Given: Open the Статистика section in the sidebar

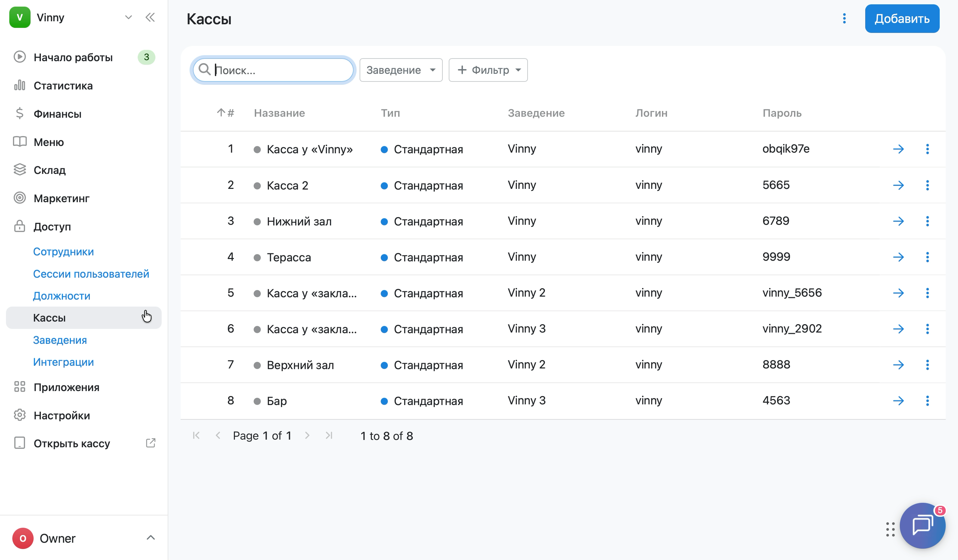Looking at the screenshot, I should (63, 85).
